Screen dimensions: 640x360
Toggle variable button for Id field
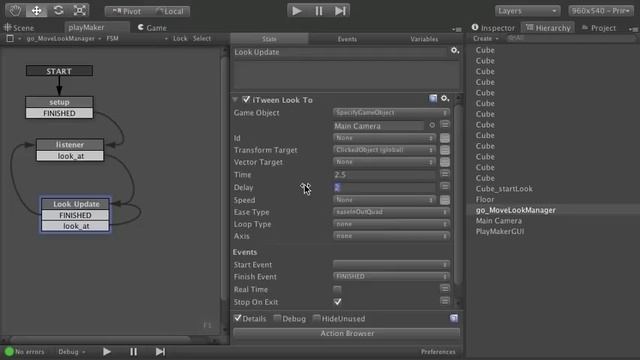[444, 138]
